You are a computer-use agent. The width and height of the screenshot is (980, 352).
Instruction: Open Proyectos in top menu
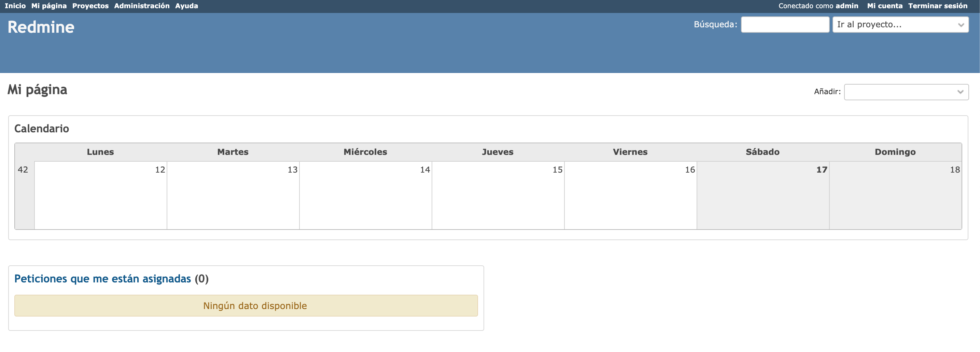pyautogui.click(x=90, y=6)
